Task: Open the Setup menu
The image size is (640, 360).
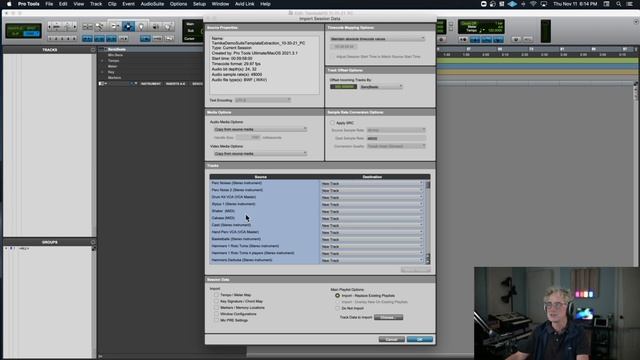Action: (x=199, y=4)
